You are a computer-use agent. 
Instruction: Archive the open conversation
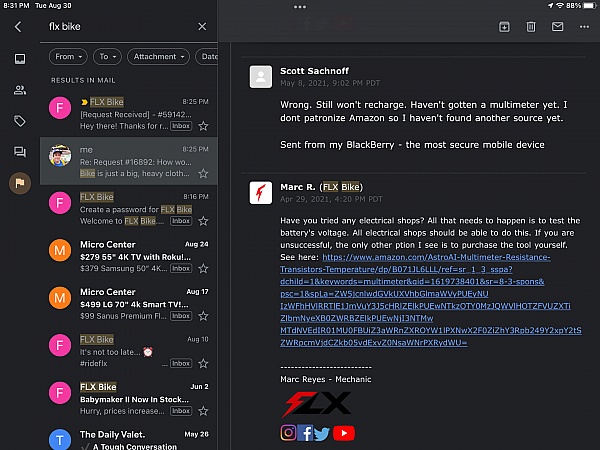click(x=504, y=27)
